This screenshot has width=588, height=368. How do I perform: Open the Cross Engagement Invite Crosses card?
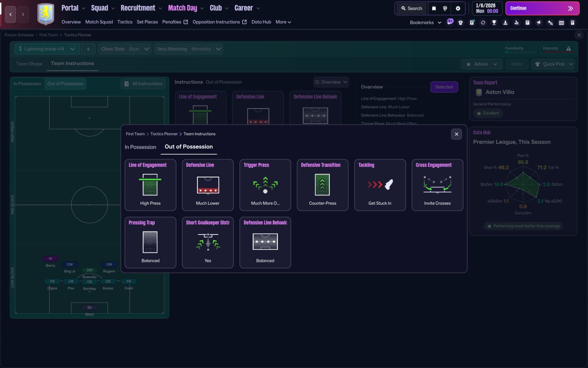point(437,185)
